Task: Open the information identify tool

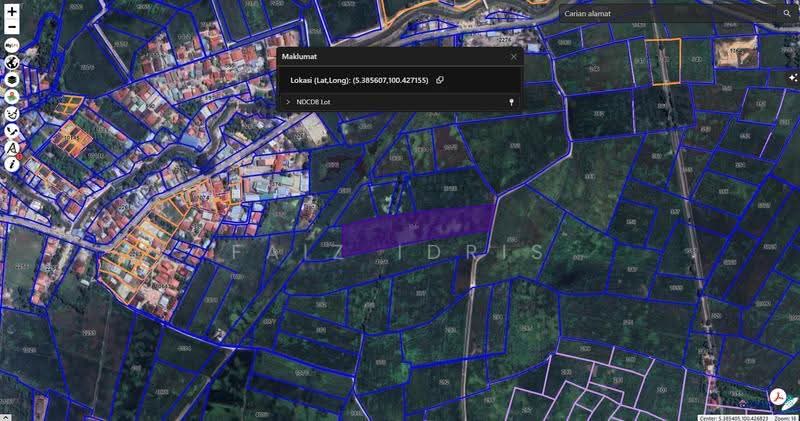Action: pyautogui.click(x=12, y=164)
